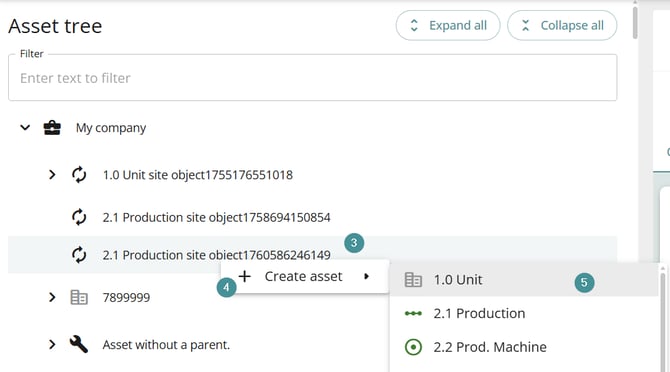The height and width of the screenshot is (372, 670).
Task: Click the Expand all button
Action: tap(448, 26)
